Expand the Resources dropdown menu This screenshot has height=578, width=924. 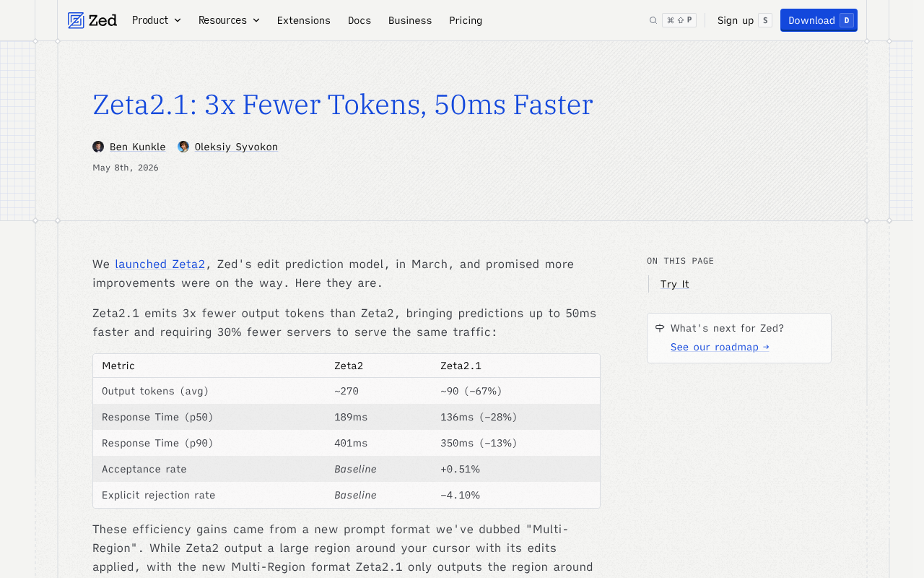[229, 20]
